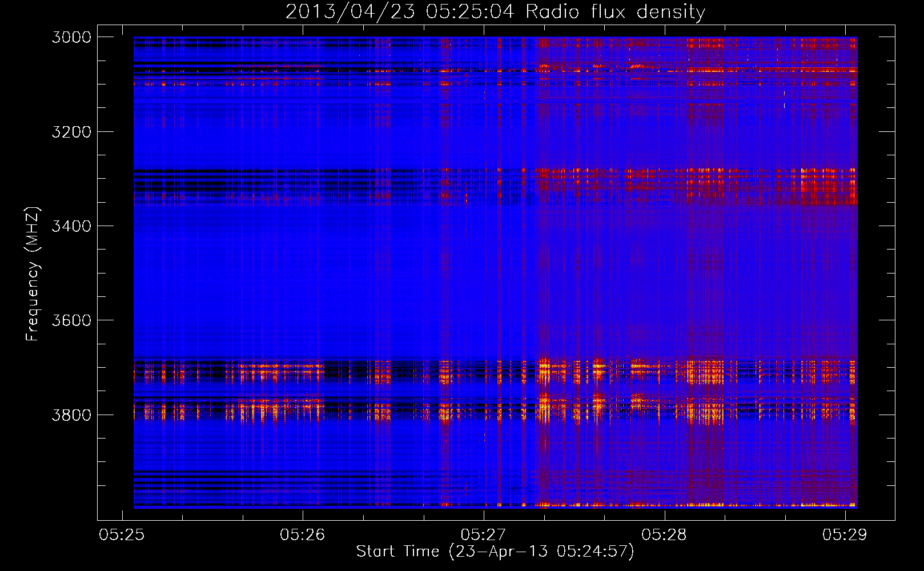This screenshot has width=924, height=571.
Task: Select the 3000 frequency tick label
Action: pos(71,37)
